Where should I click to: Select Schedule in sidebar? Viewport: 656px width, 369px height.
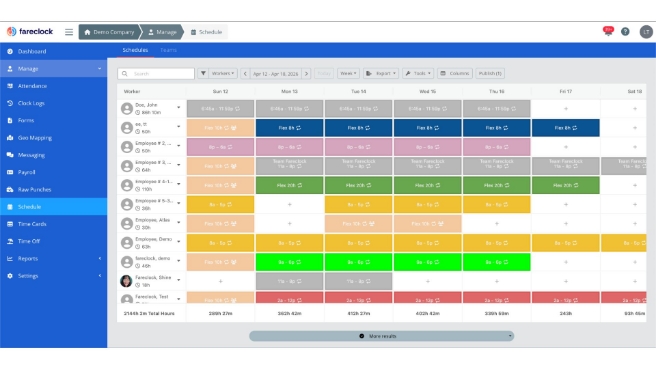(x=54, y=207)
